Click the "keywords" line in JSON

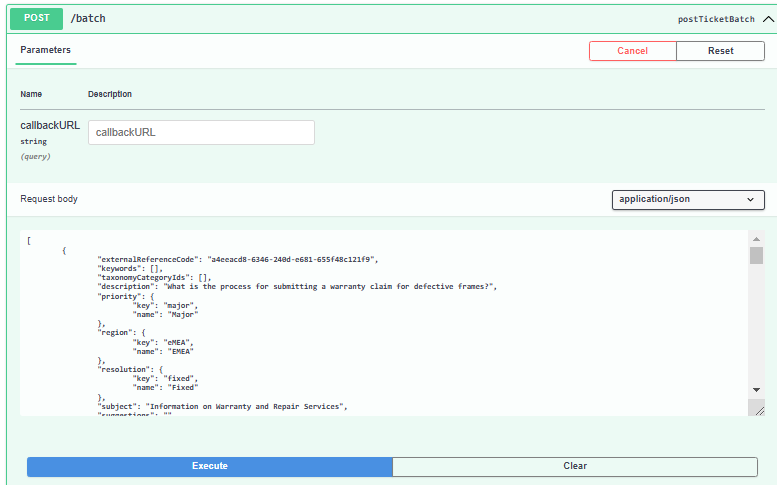[x=130, y=269]
